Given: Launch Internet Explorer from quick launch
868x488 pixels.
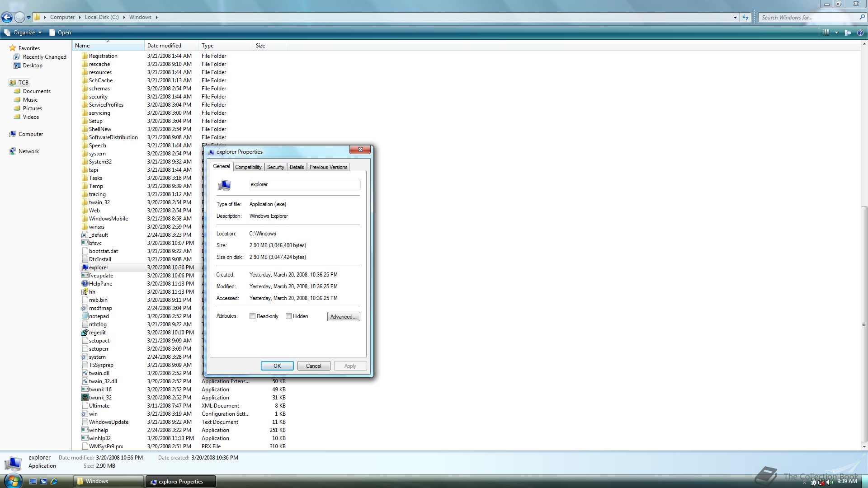Looking at the screenshot, I should [x=54, y=482].
